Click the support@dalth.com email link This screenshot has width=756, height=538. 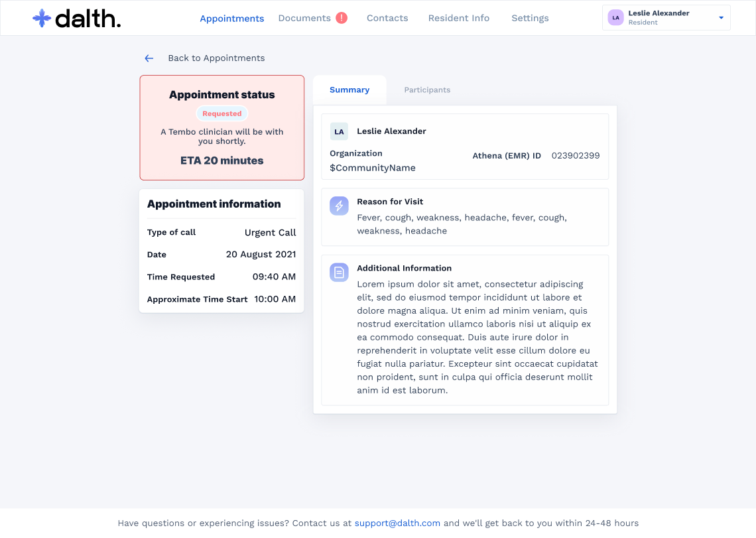click(397, 523)
